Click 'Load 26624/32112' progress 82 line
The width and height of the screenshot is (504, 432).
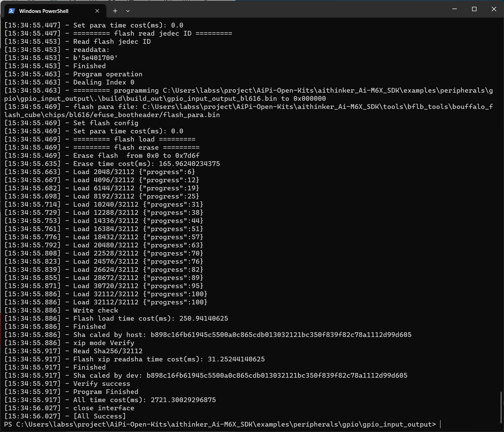(x=104, y=269)
